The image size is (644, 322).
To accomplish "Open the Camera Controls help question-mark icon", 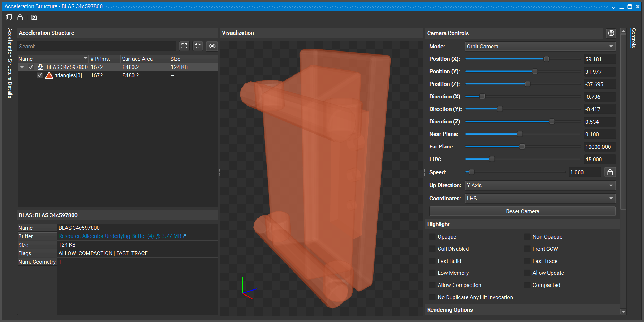I will tap(611, 33).
